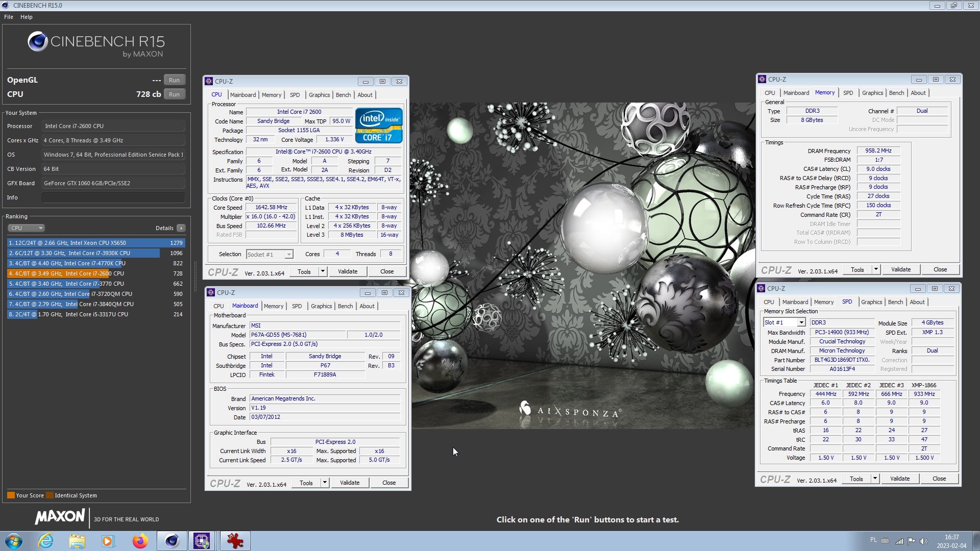980x551 pixels.
Task: Run the CPU benchmark
Action: [x=174, y=94]
